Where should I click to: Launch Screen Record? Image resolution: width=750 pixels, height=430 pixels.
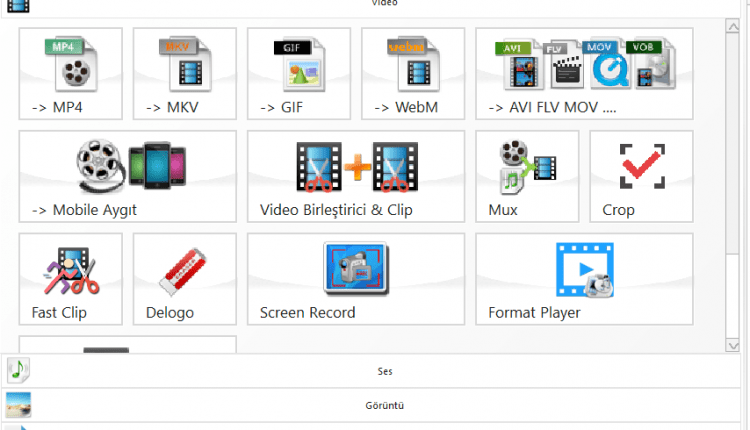tap(356, 279)
